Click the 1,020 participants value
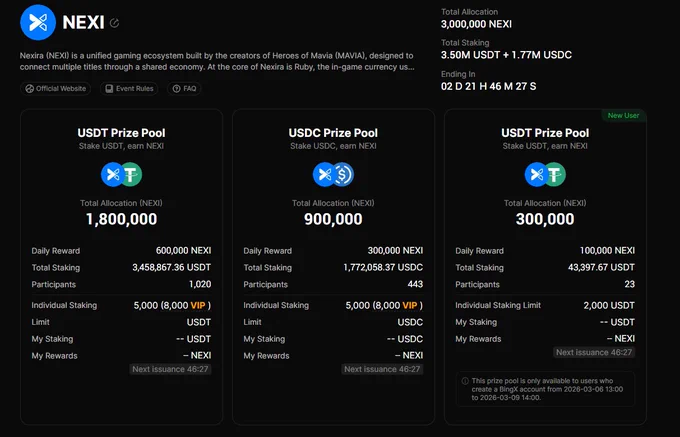Screen dimensions: 680x437 [x=200, y=284]
